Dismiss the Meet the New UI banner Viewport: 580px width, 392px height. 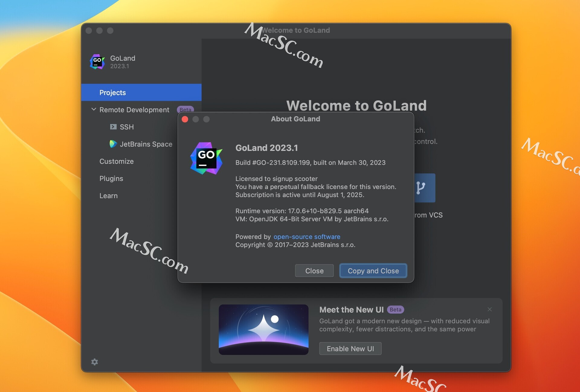pyautogui.click(x=489, y=309)
